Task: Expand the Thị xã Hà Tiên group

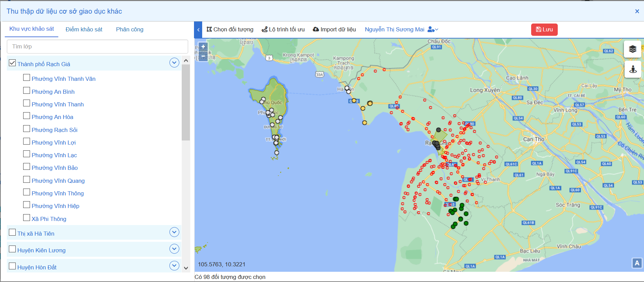Action: click(174, 232)
